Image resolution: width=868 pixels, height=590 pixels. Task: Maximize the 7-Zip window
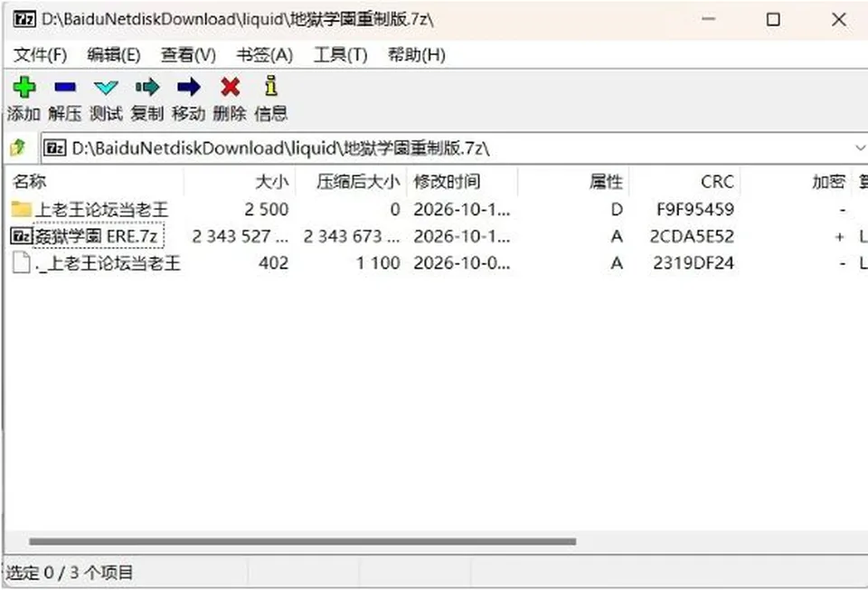pyautogui.click(x=773, y=19)
